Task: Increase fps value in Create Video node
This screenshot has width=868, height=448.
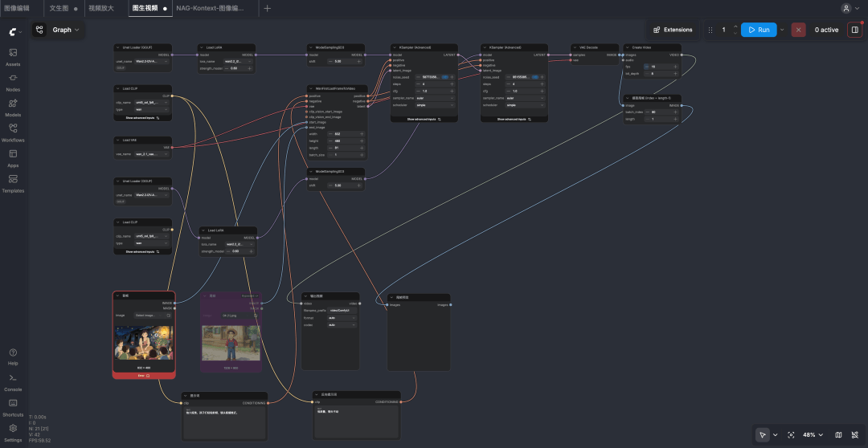Action: (675, 67)
